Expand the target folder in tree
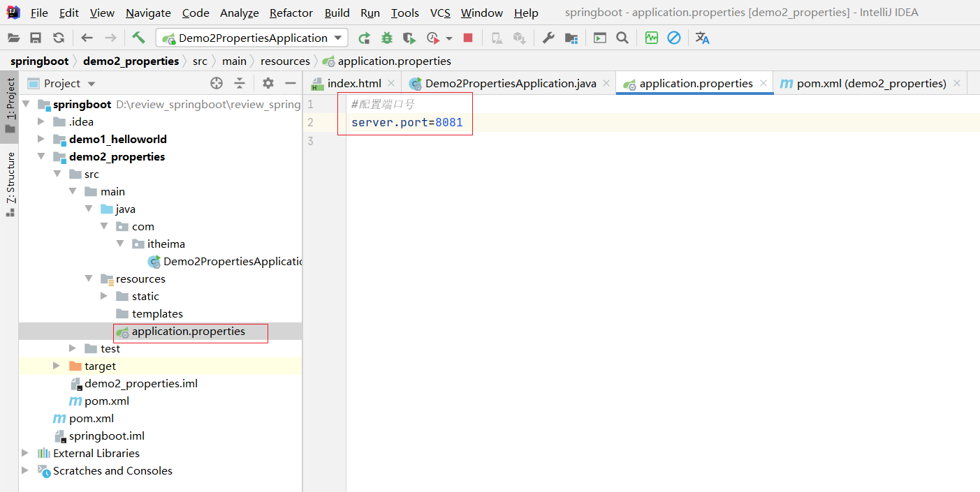Screen dimensions: 980x492 [x=57, y=366]
